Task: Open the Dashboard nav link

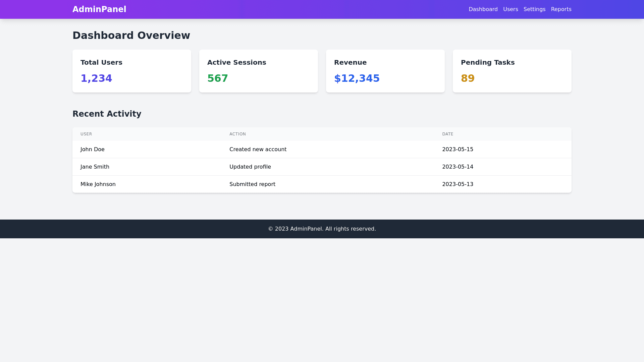Action: click(x=483, y=9)
